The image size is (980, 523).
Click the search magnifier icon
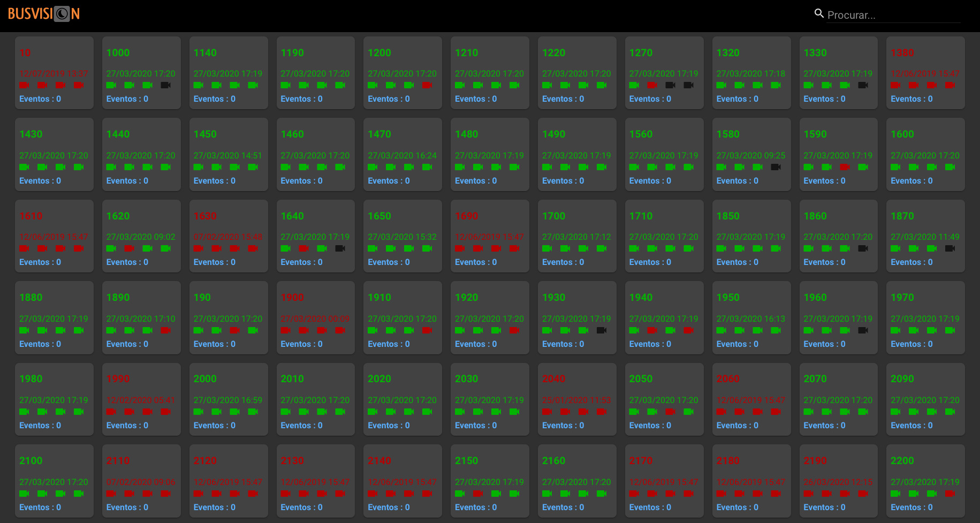click(819, 13)
